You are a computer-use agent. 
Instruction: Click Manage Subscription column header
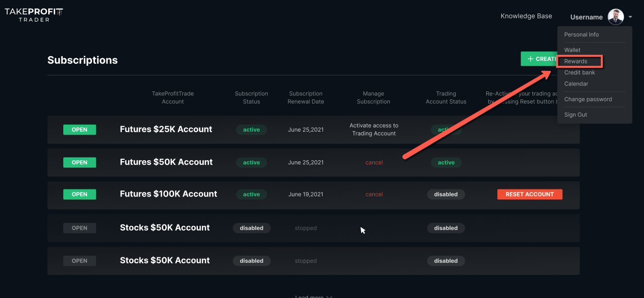tap(373, 97)
